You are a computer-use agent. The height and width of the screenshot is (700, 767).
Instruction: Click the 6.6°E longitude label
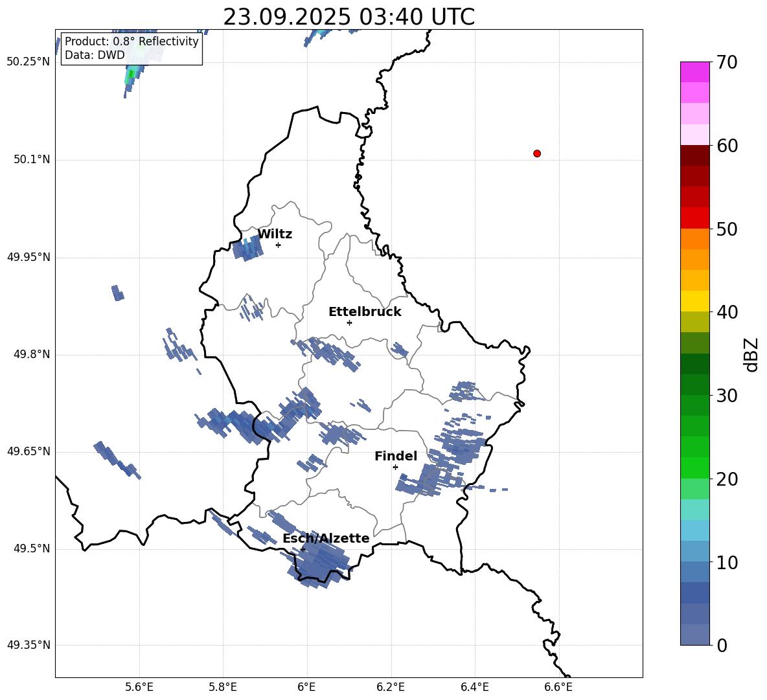pos(558,687)
